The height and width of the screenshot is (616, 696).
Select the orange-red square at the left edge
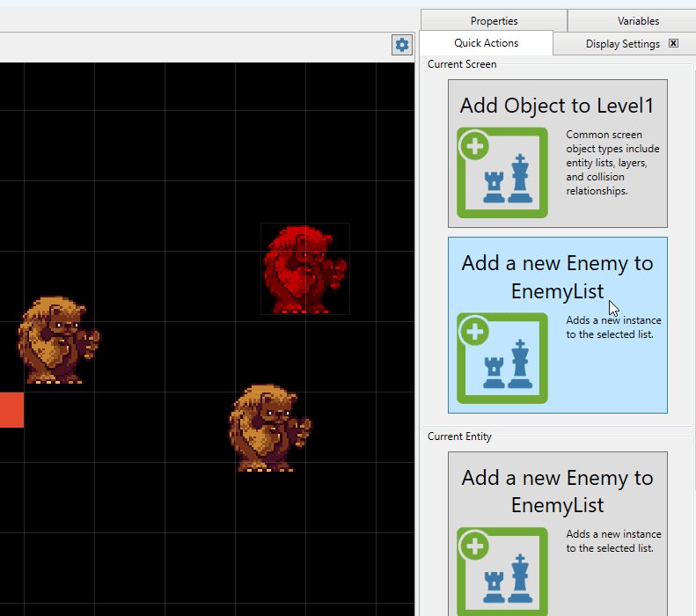pyautogui.click(x=11, y=410)
